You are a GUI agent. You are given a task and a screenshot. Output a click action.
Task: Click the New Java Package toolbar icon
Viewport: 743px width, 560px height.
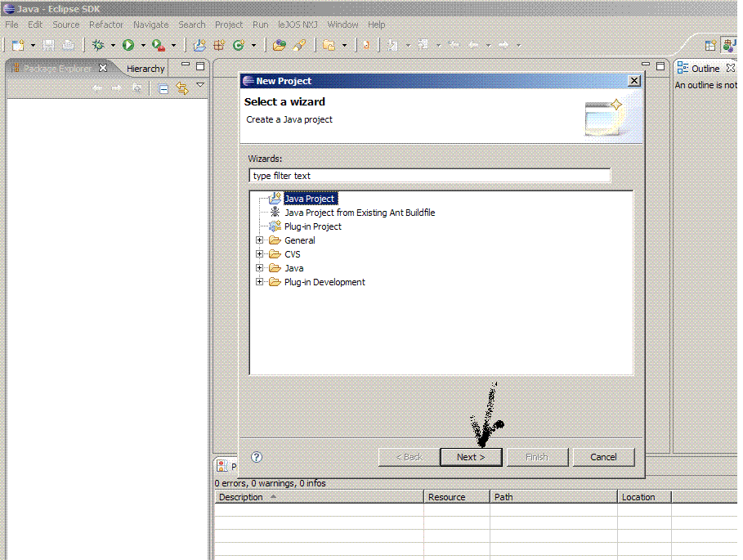[x=219, y=45]
